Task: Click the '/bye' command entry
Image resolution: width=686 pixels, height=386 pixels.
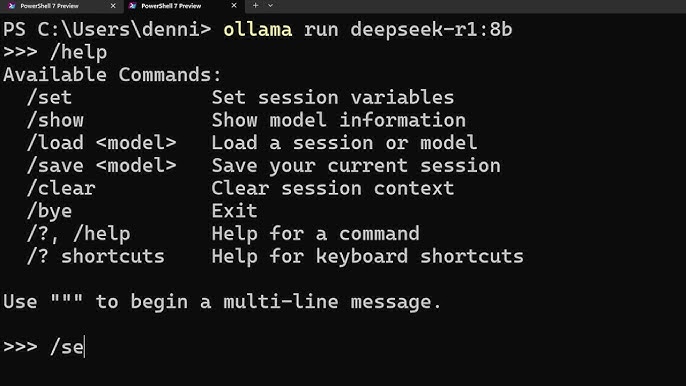Action: click(49, 211)
